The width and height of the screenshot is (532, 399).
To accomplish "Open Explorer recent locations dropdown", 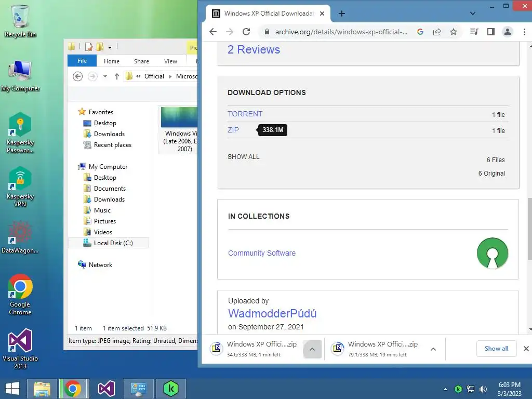I will coord(105,76).
